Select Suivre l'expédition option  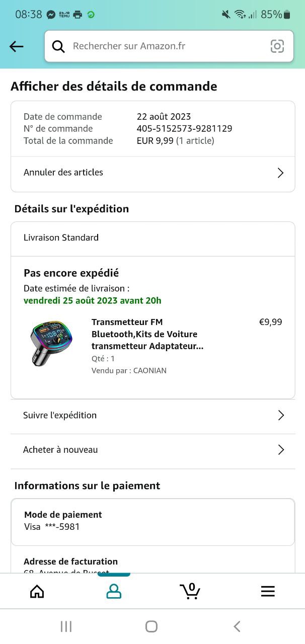tap(60, 415)
